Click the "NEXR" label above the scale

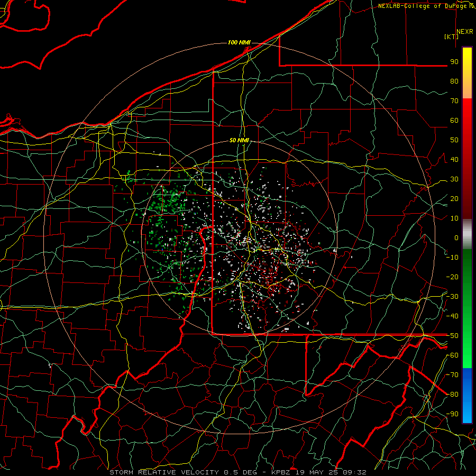465,32
